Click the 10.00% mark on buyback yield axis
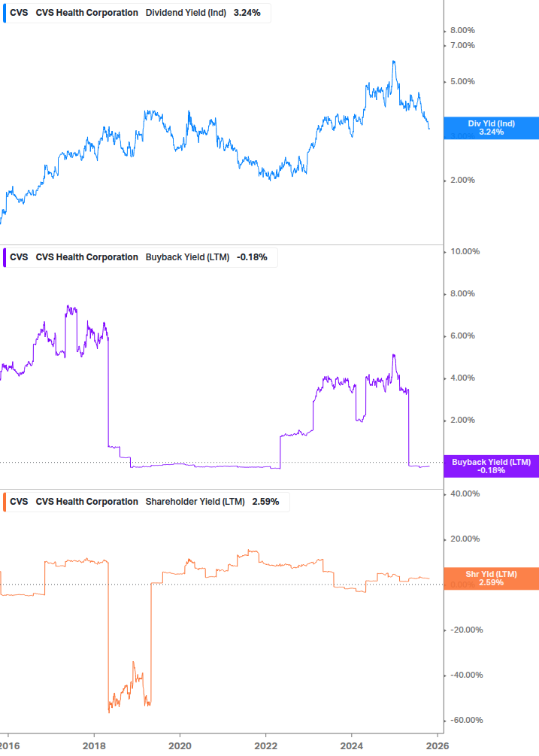The width and height of the screenshot is (539, 756). 464,252
